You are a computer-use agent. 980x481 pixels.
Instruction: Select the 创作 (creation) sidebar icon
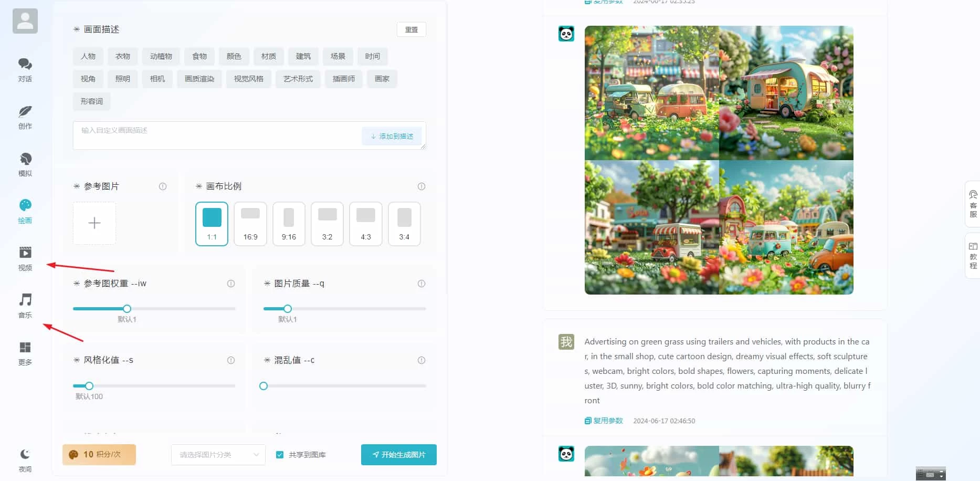coord(25,117)
